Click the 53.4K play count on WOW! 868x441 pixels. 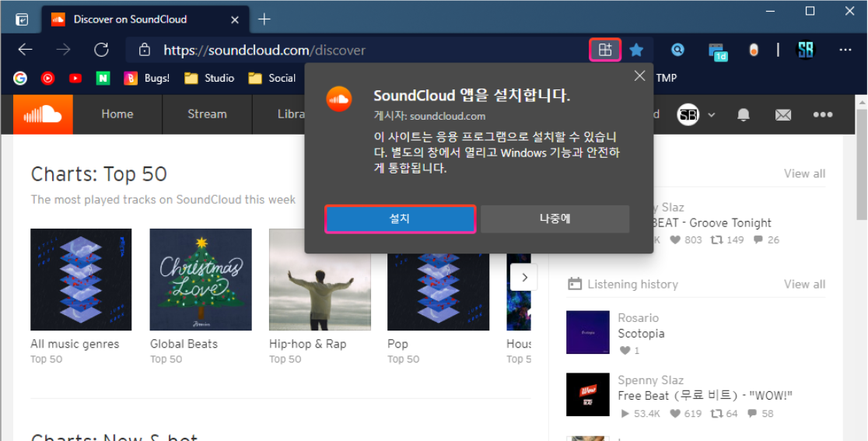640,413
